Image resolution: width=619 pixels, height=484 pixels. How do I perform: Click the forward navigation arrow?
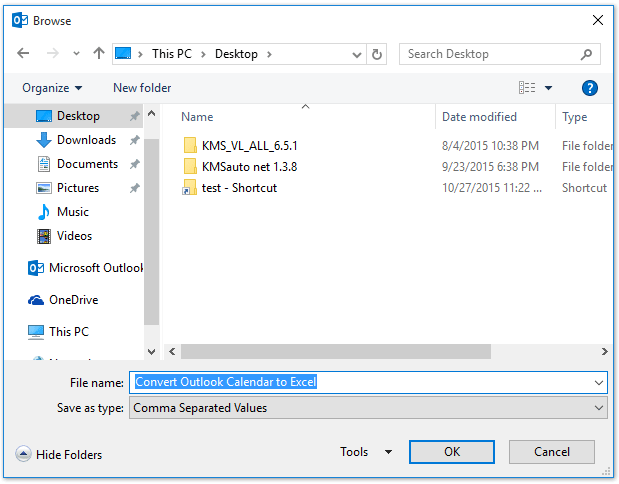click(x=53, y=53)
